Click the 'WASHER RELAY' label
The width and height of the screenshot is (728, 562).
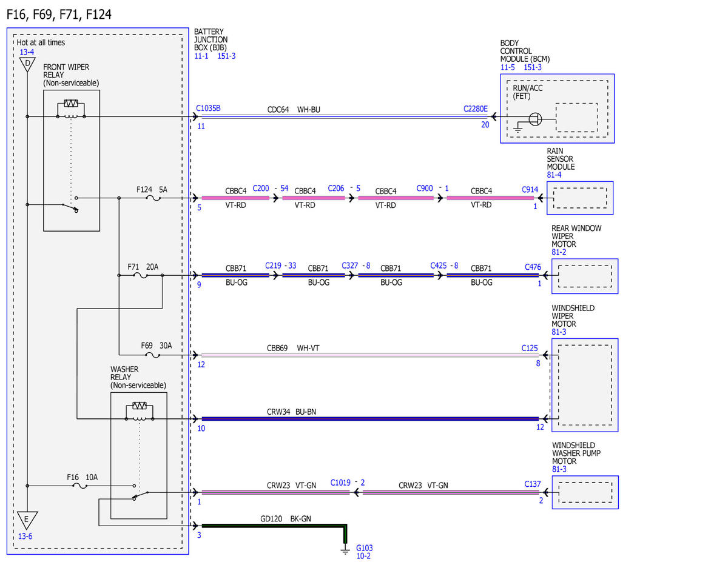pos(124,373)
